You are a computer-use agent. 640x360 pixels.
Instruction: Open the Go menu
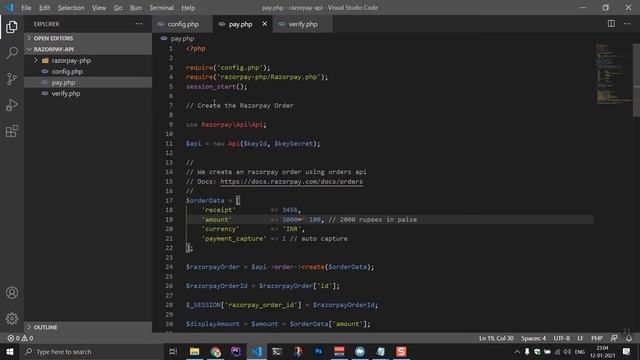pos(118,8)
